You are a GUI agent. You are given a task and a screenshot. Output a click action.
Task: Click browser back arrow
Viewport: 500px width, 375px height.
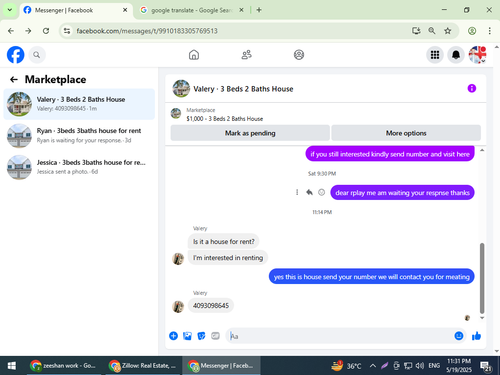coord(11,31)
